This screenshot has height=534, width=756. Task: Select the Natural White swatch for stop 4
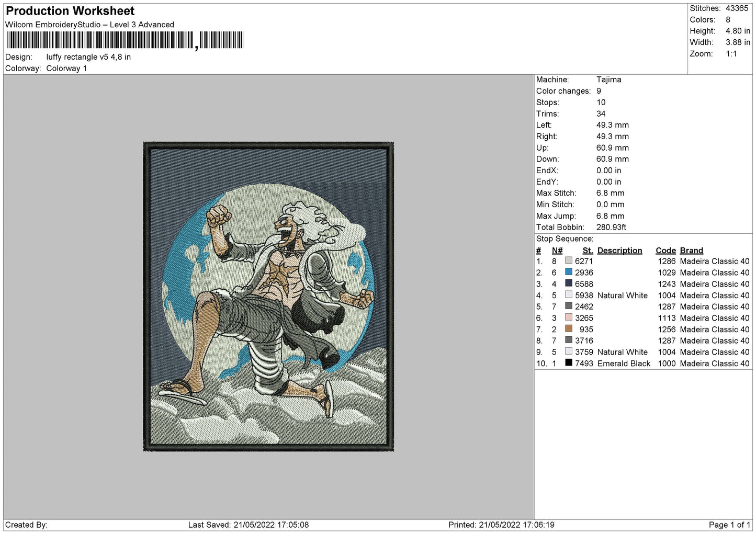pos(569,295)
